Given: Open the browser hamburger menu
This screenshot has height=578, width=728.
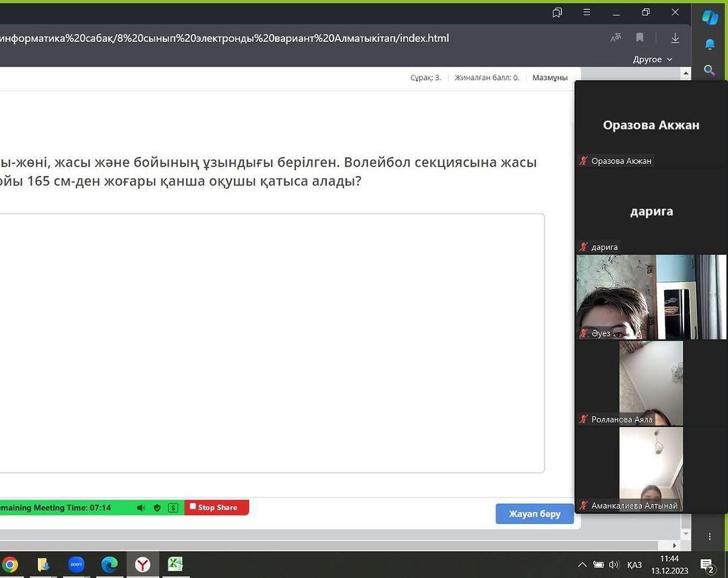Looking at the screenshot, I should tap(586, 12).
